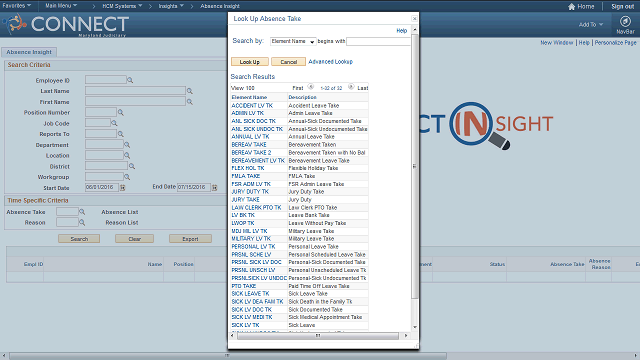Open End Date calendar picker
Image resolution: width=640 pixels, height=360 pixels.
[x=214, y=187]
